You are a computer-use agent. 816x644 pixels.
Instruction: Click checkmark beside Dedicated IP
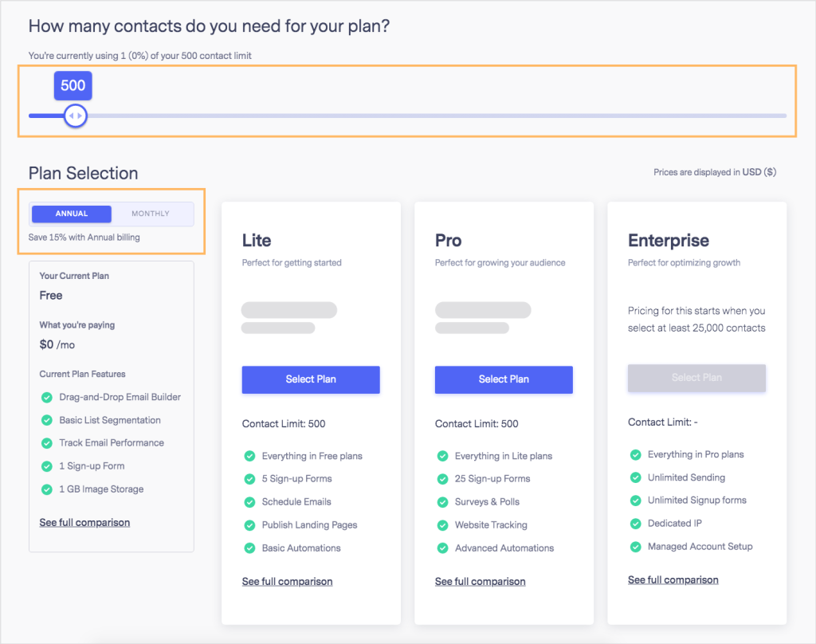[635, 524]
